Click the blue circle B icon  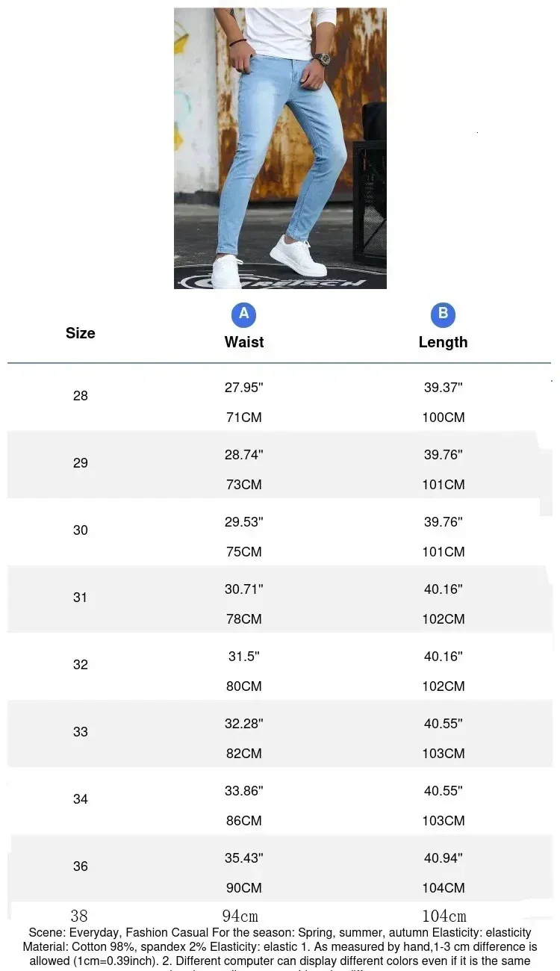(x=443, y=314)
